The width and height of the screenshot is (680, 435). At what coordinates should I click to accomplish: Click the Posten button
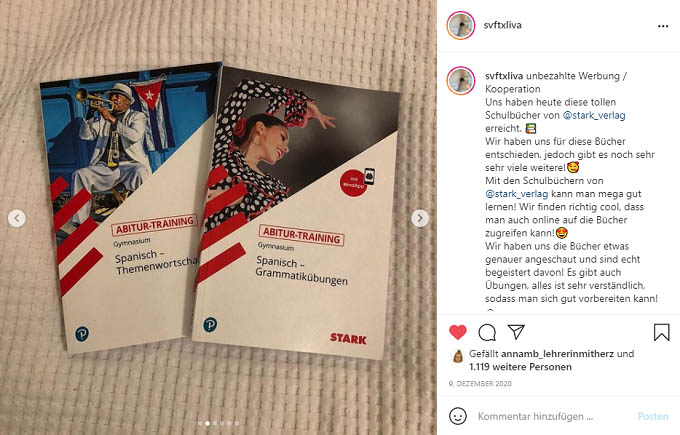click(x=653, y=416)
